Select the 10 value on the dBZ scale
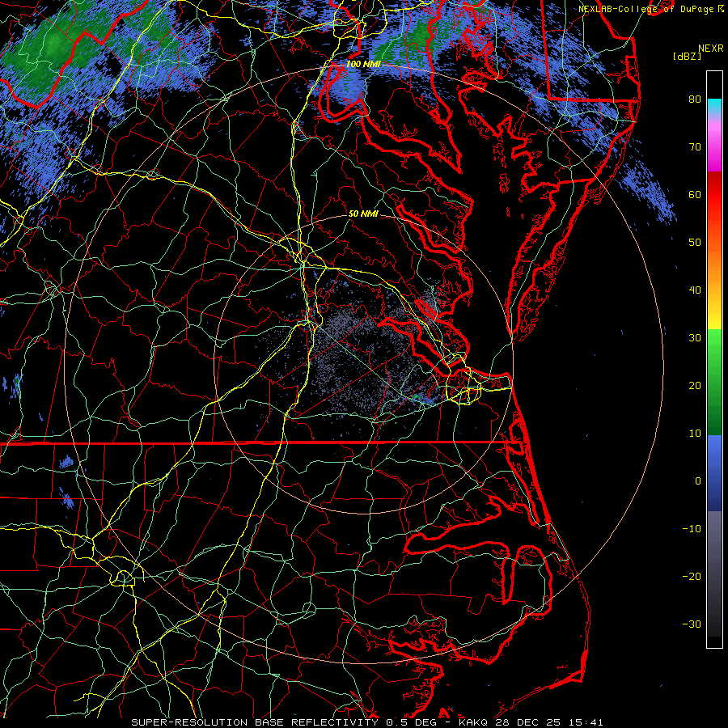The image size is (728, 728). pos(695,434)
